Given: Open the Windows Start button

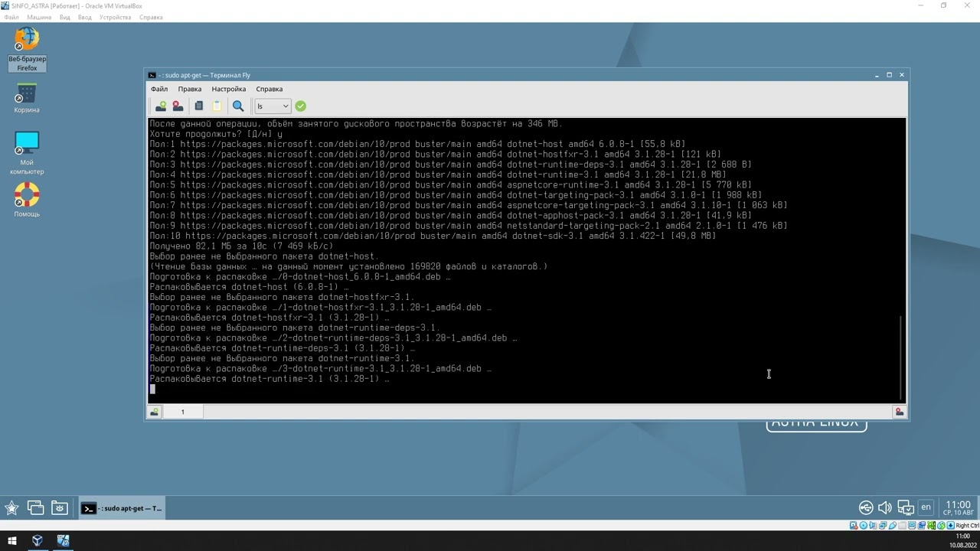Looking at the screenshot, I should [x=11, y=540].
